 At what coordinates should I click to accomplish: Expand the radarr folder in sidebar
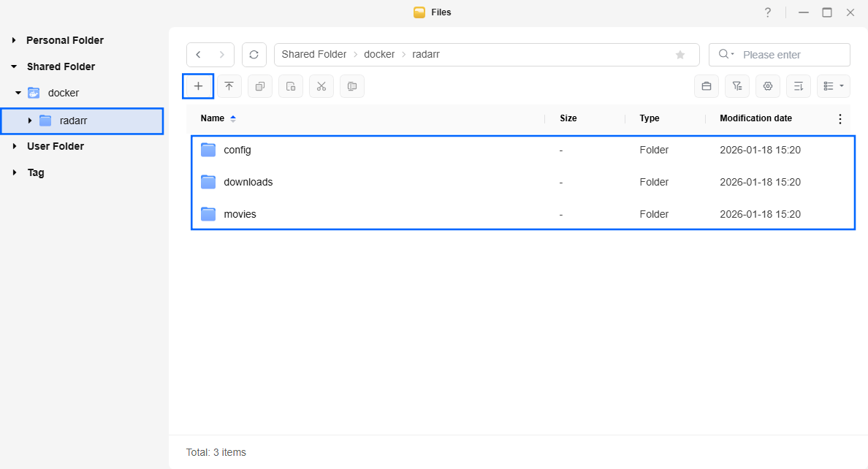29,121
